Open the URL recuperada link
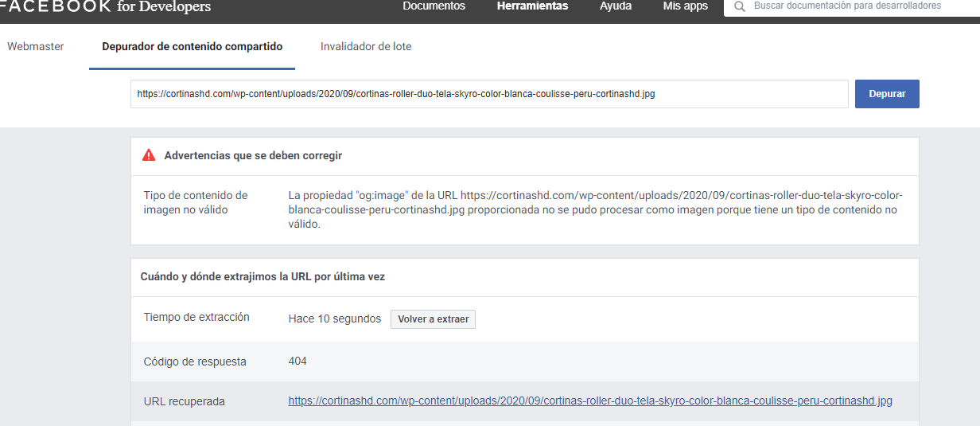980x426 pixels. pyautogui.click(x=590, y=401)
